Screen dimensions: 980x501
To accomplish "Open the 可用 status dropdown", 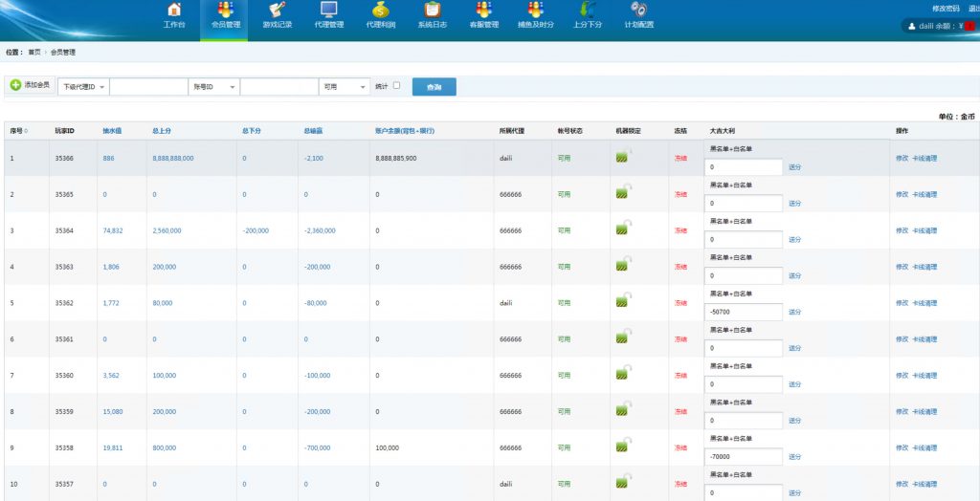I will coord(344,87).
